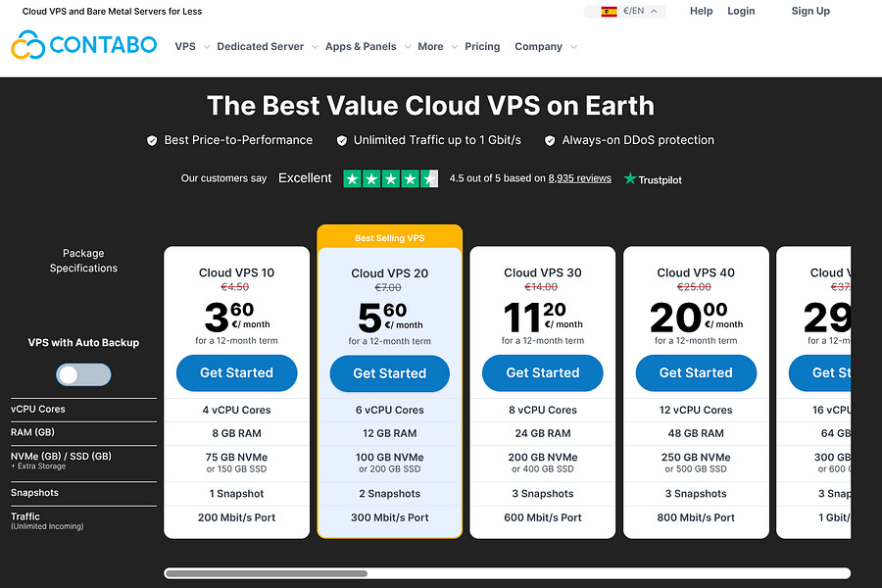Go to the Pricing page
The width and height of the screenshot is (882, 588).
click(x=482, y=47)
